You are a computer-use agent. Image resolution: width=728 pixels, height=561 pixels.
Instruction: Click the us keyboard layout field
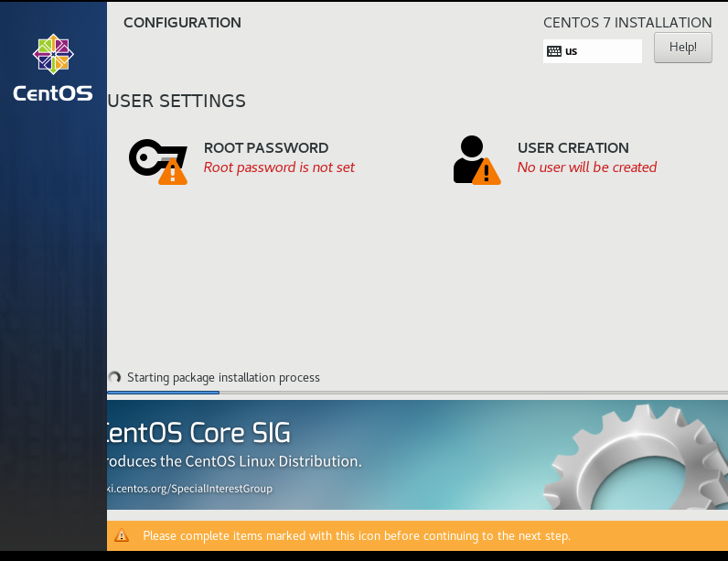593,51
